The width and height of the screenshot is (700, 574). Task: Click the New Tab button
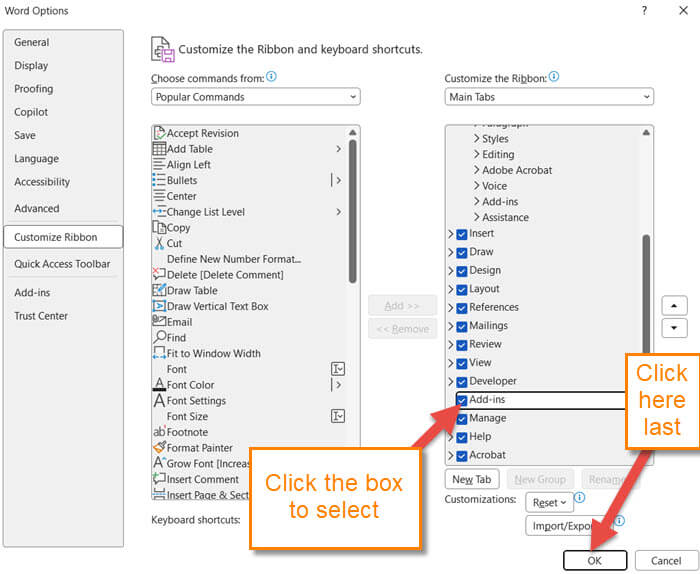[x=472, y=480]
